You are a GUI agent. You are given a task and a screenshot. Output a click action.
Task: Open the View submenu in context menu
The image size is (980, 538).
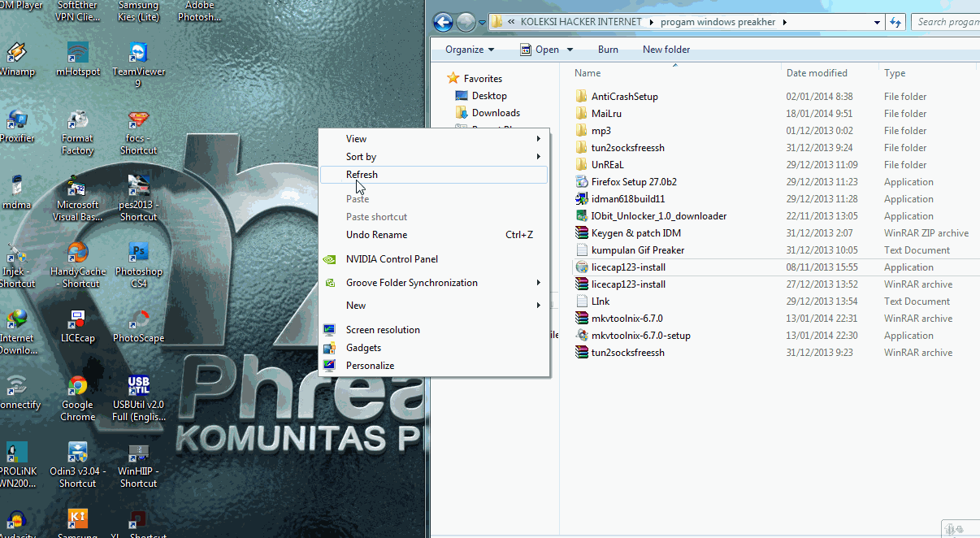434,139
